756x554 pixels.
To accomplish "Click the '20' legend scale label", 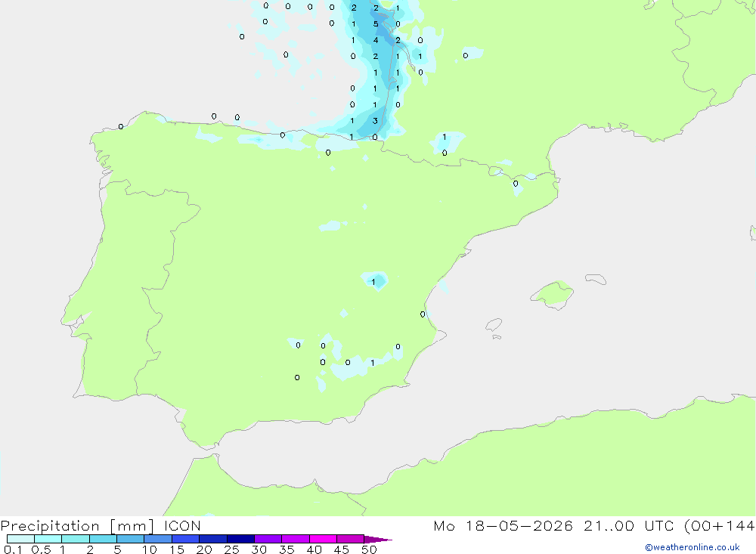I will tap(204, 549).
